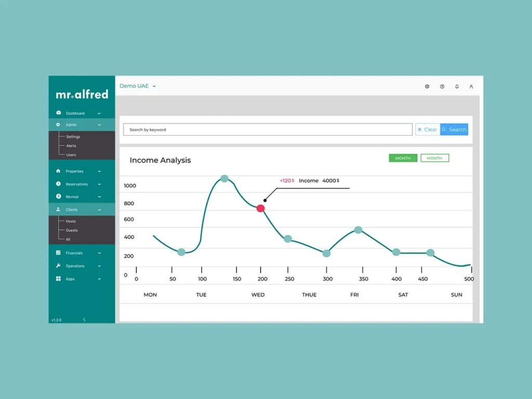
Task: Open the Demo UAE dropdown
Action: [x=138, y=86]
